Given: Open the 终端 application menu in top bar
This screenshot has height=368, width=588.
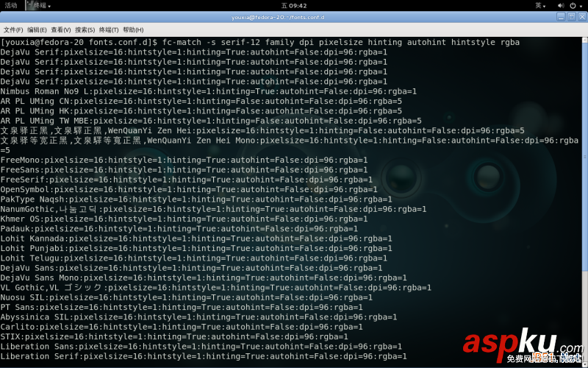Looking at the screenshot, I should tap(39, 5).
